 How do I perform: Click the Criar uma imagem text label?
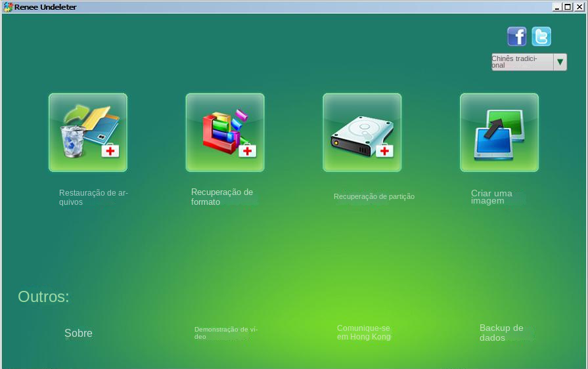[x=491, y=197]
